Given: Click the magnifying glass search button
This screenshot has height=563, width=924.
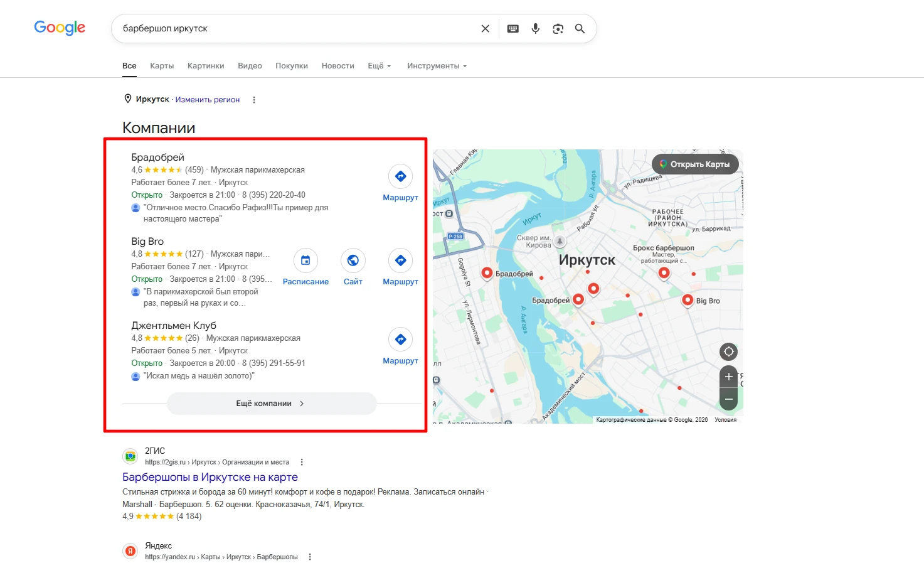Looking at the screenshot, I should (x=580, y=29).
